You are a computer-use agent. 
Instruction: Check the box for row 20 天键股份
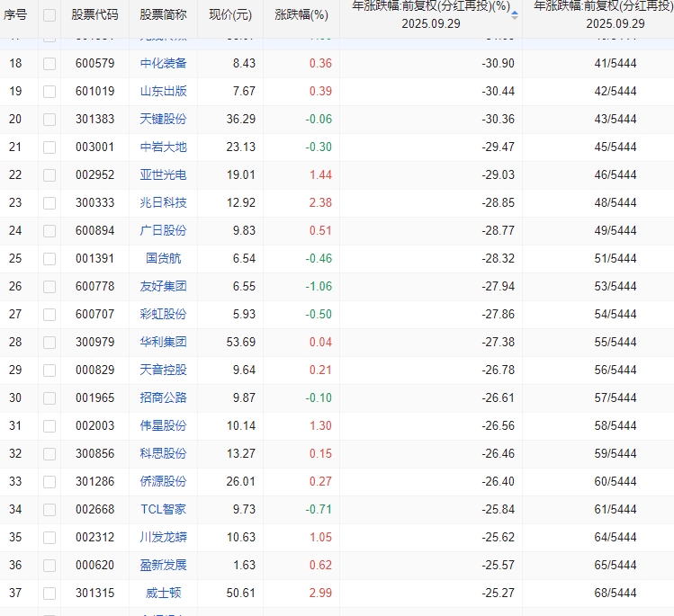click(x=49, y=120)
